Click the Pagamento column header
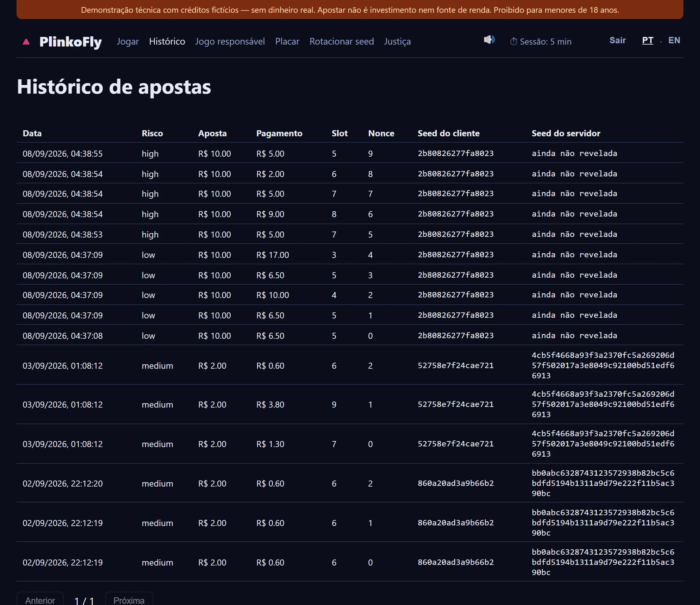The height and width of the screenshot is (605, 700). (279, 133)
